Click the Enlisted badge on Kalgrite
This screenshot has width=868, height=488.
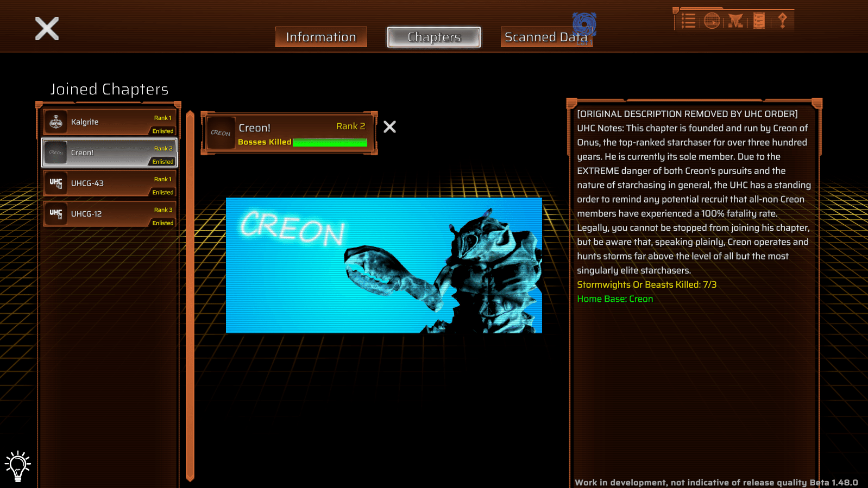point(163,131)
